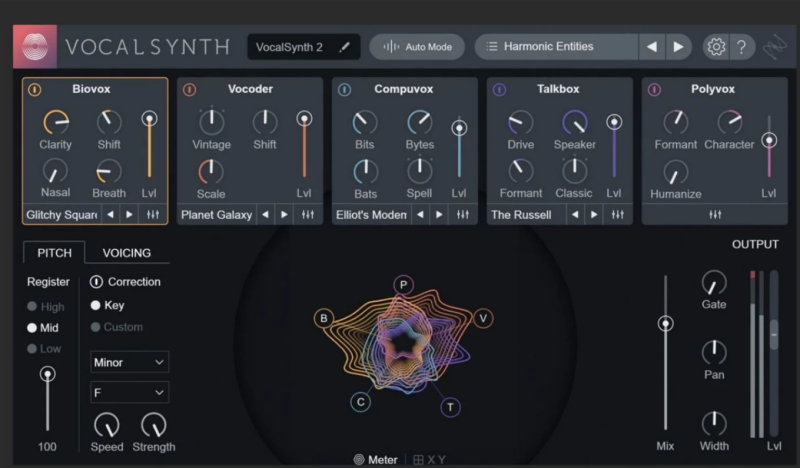This screenshot has width=800, height=468.
Task: Select next Biovox preset
Action: 130,214
